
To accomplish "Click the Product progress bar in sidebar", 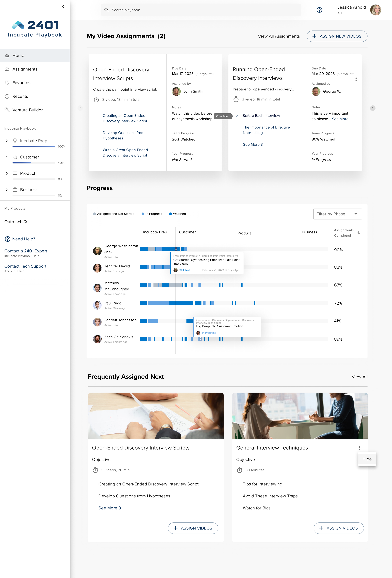I will 34,179.
